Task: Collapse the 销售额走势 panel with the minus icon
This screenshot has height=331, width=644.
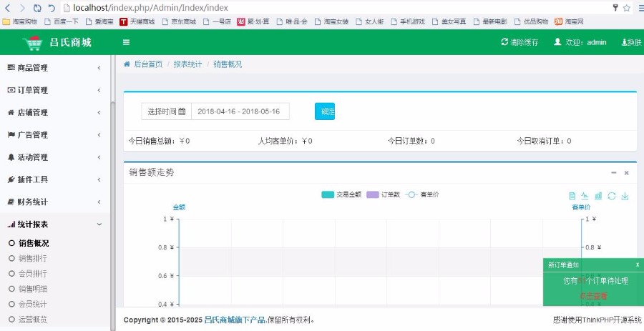Action: 614,173
